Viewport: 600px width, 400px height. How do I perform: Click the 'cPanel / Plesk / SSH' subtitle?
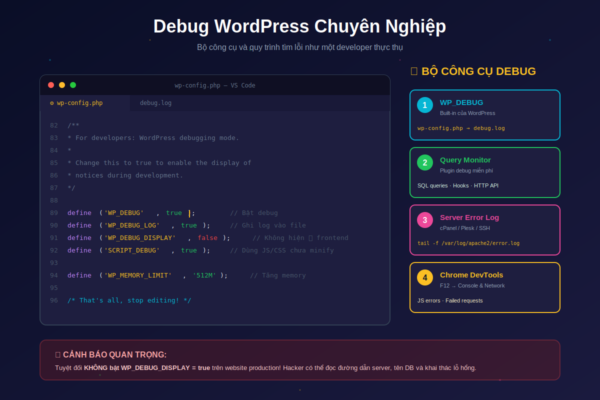pos(465,228)
